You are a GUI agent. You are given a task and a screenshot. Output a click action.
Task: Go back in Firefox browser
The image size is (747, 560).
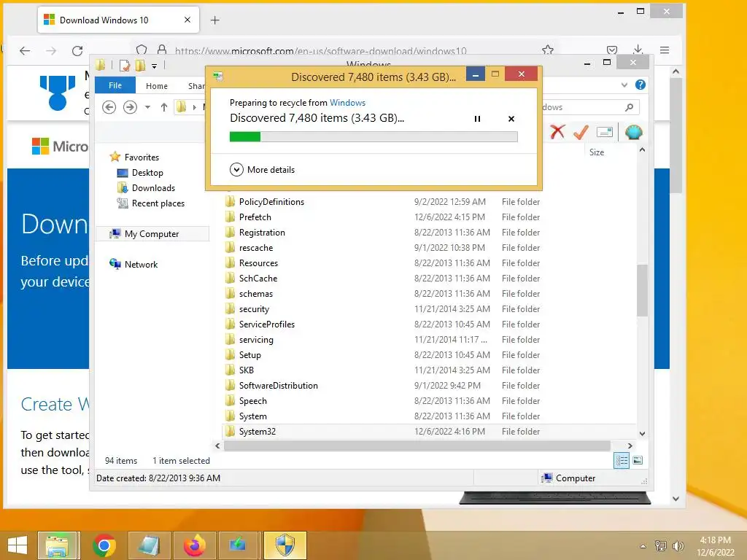[x=25, y=50]
